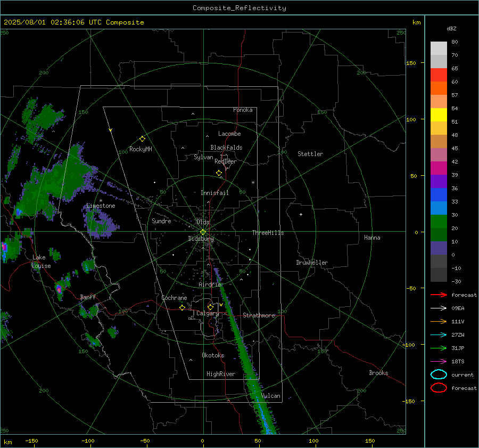
Task: Click the Okotoks town label
Action: point(213,356)
